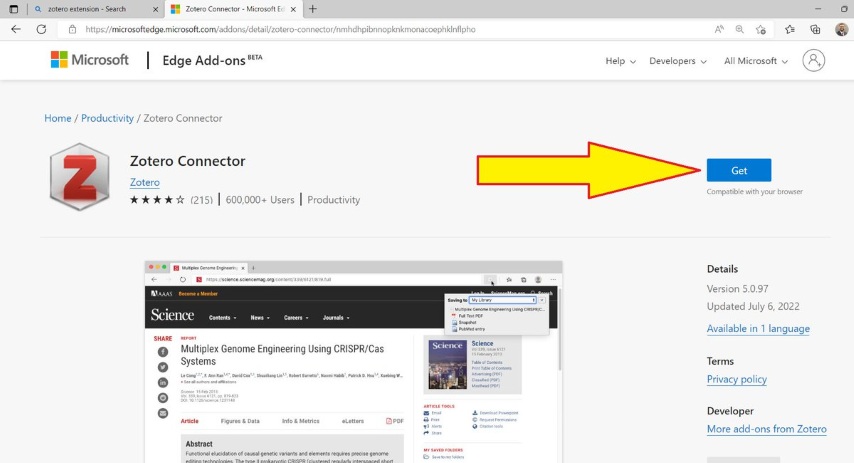Screen dimensions: 854x463
Task: Click the extension screenshot preview image
Action: coord(353,360)
